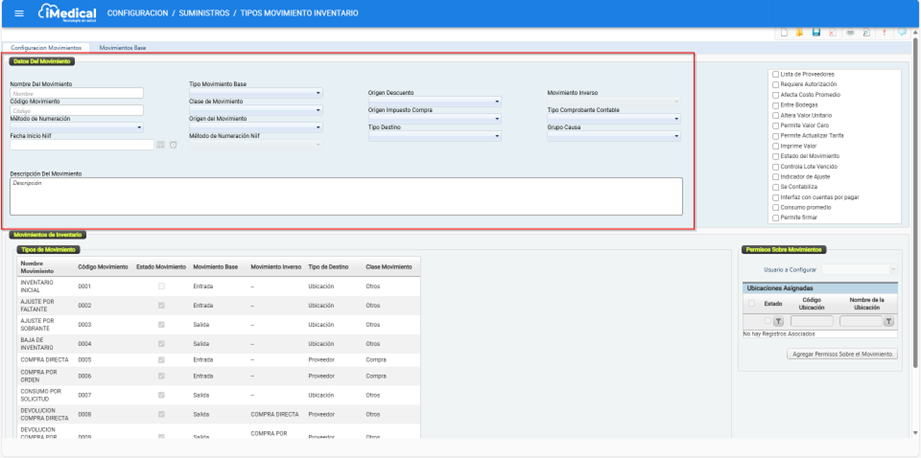This screenshot has height=458, width=921.
Task: Select the Configuracion Movimientos tab
Action: [46, 48]
